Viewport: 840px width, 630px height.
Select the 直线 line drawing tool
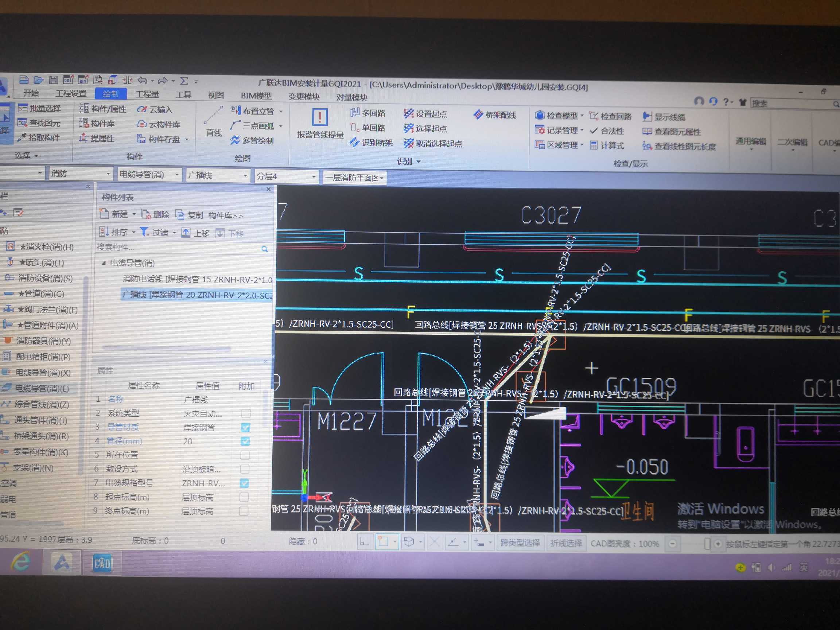pos(213,122)
